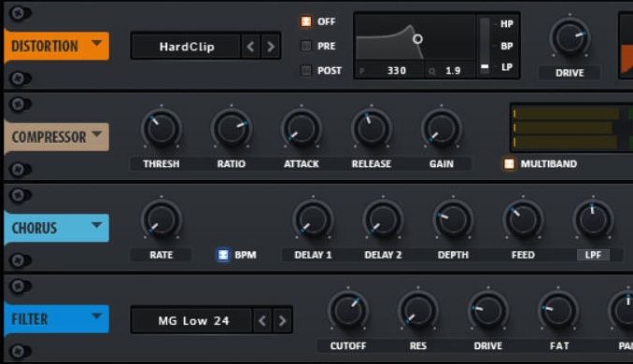Set distortion filter to OFF

pyautogui.click(x=306, y=21)
